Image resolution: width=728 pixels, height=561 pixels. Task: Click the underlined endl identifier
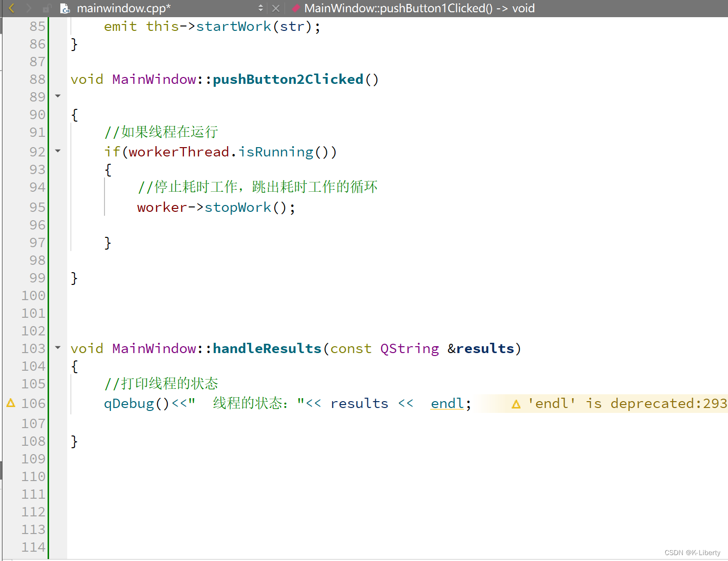[x=447, y=404]
